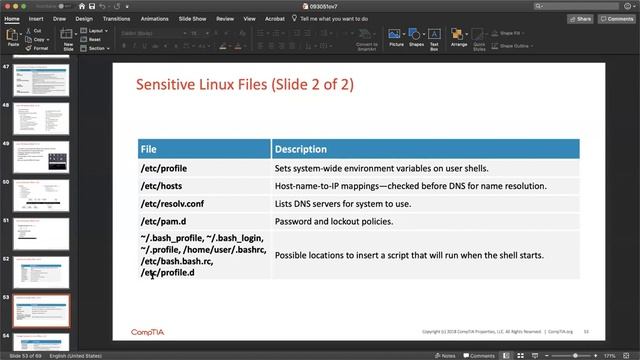Switch to the Animations tab

[x=154, y=19]
